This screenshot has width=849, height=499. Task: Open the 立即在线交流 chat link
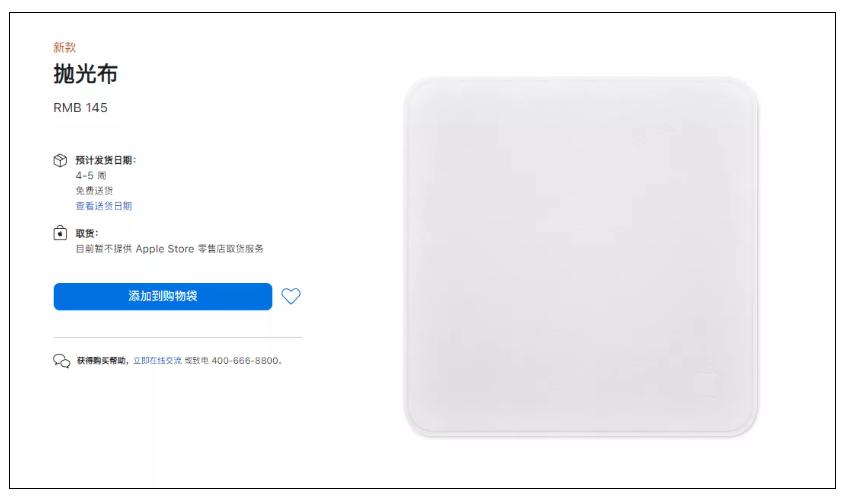[158, 360]
